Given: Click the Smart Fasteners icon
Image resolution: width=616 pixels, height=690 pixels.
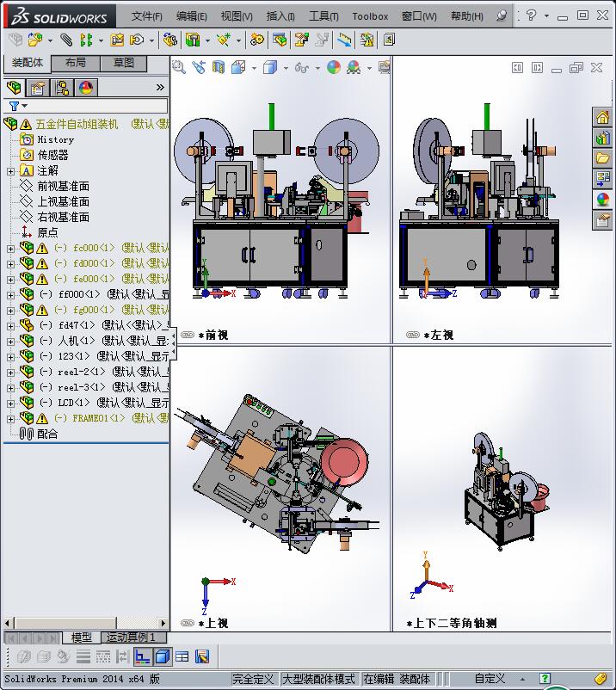Looking at the screenshot, I should 117,40.
